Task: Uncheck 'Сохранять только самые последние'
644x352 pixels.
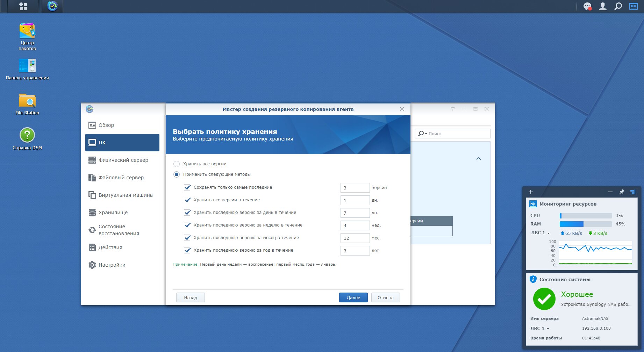Action: (x=187, y=187)
